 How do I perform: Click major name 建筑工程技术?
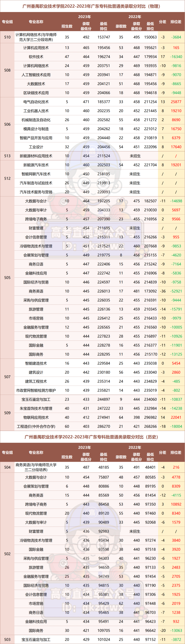coord(36,381)
